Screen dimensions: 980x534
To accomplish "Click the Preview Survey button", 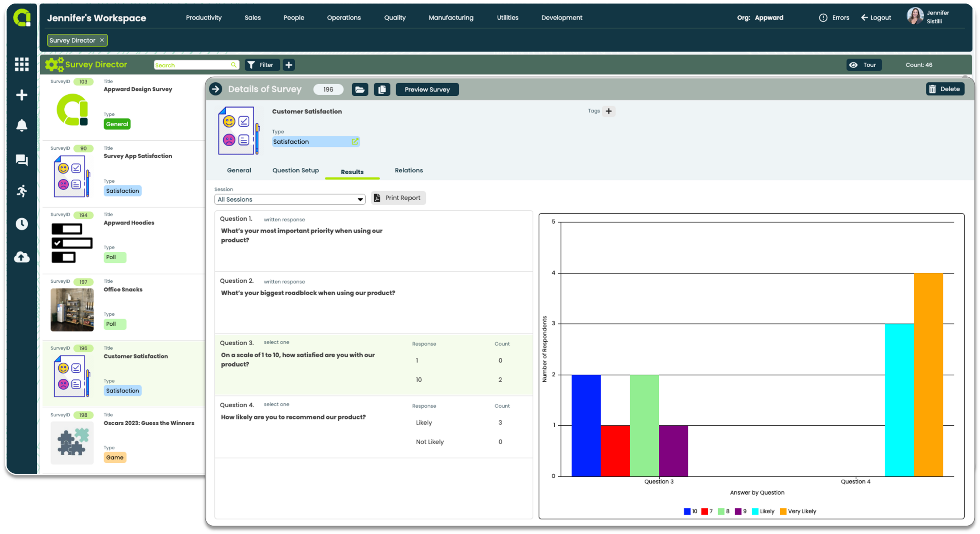I will coord(427,89).
